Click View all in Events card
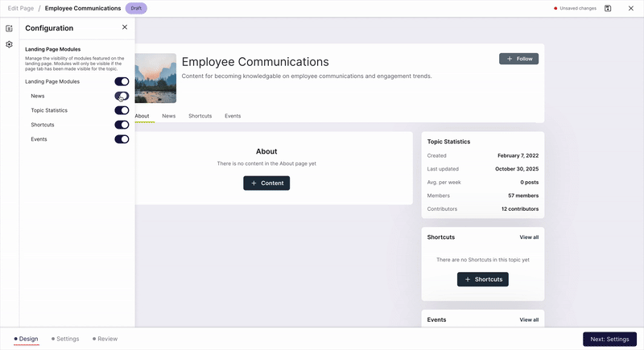The width and height of the screenshot is (644, 350). tap(529, 319)
